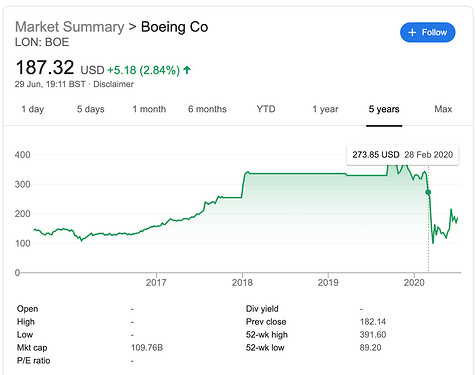The width and height of the screenshot is (475, 375).
Task: Switch to the 1 day tab
Action: (x=33, y=109)
